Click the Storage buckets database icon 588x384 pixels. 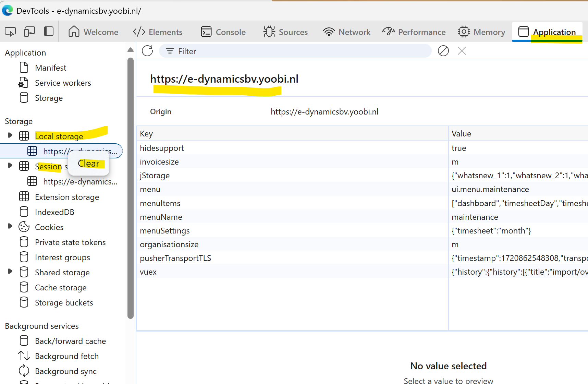[x=24, y=302]
